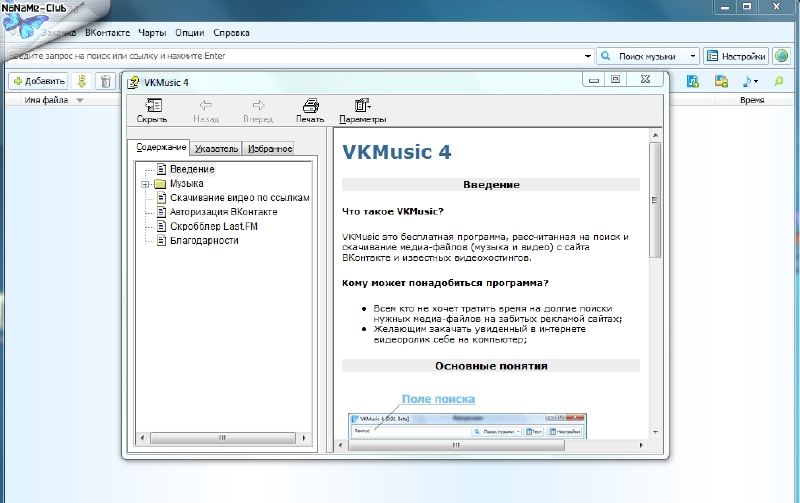The width and height of the screenshot is (800, 503).
Task: Follow the Поле поиска link
Action: pyautogui.click(x=438, y=399)
